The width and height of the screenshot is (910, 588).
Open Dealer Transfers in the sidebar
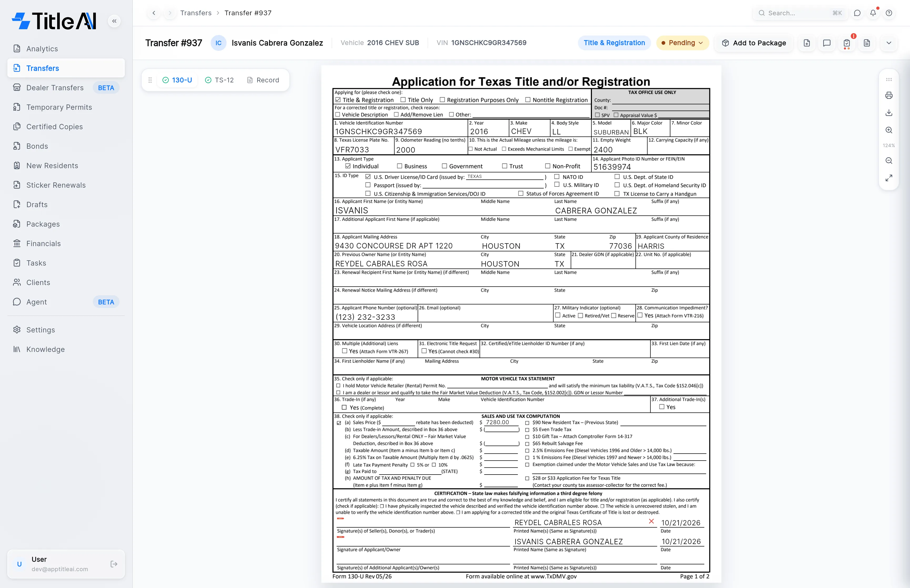click(66, 87)
